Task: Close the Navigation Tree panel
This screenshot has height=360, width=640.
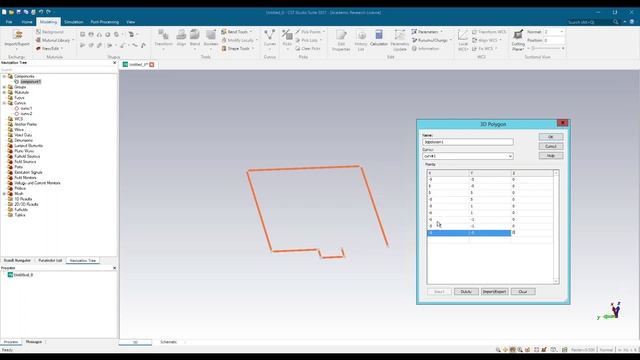Action: click(x=114, y=63)
